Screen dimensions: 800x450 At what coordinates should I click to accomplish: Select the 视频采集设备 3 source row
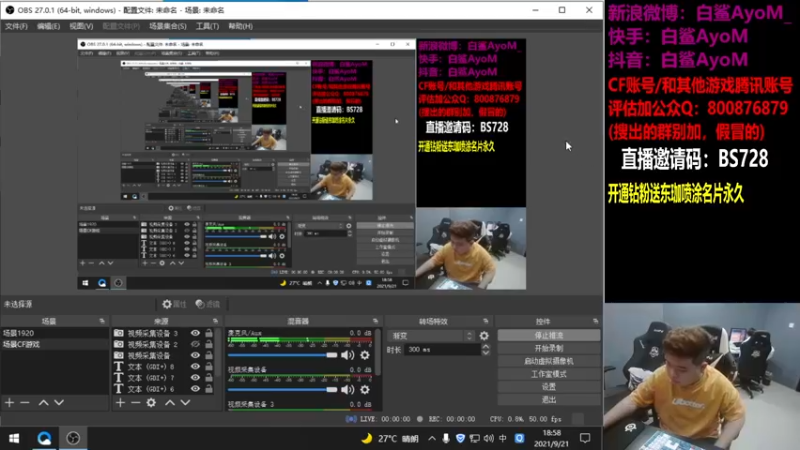(x=163, y=333)
